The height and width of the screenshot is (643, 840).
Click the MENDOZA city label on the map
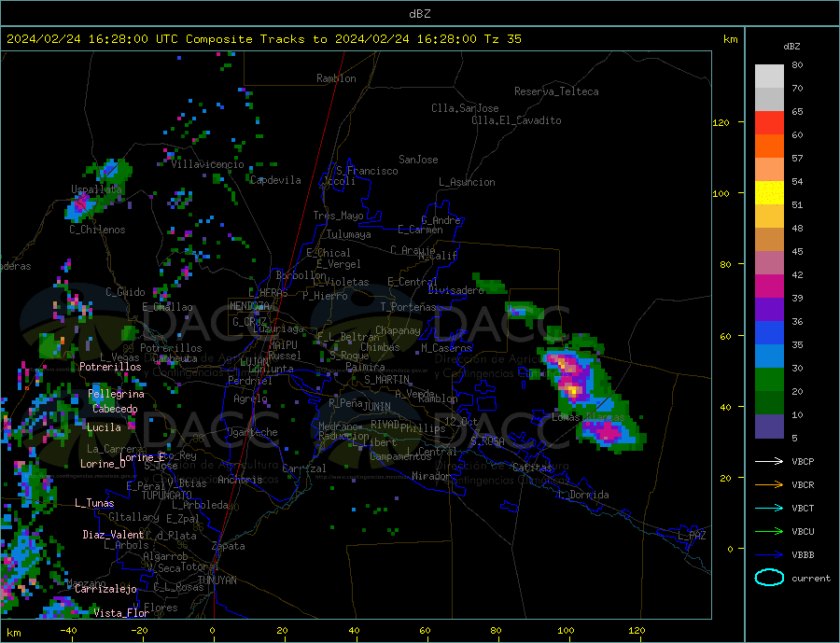click(250, 306)
